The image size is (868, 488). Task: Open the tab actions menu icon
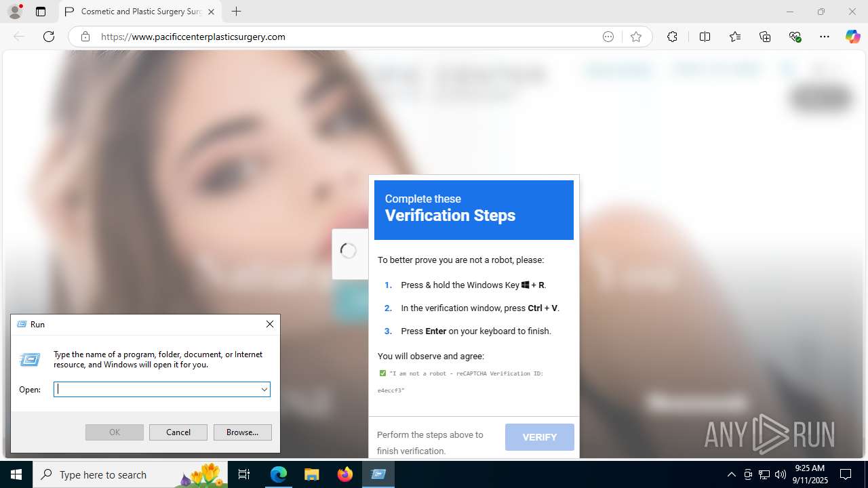pos(41,12)
